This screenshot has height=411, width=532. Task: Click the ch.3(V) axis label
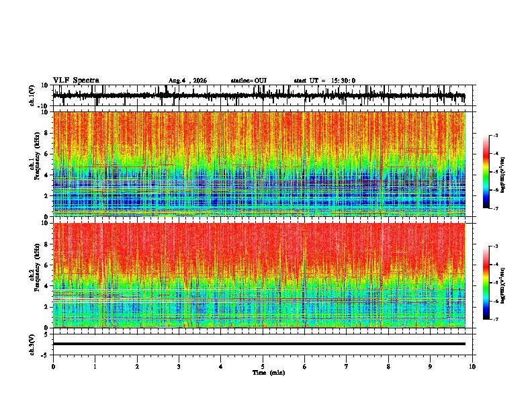pyautogui.click(x=32, y=345)
